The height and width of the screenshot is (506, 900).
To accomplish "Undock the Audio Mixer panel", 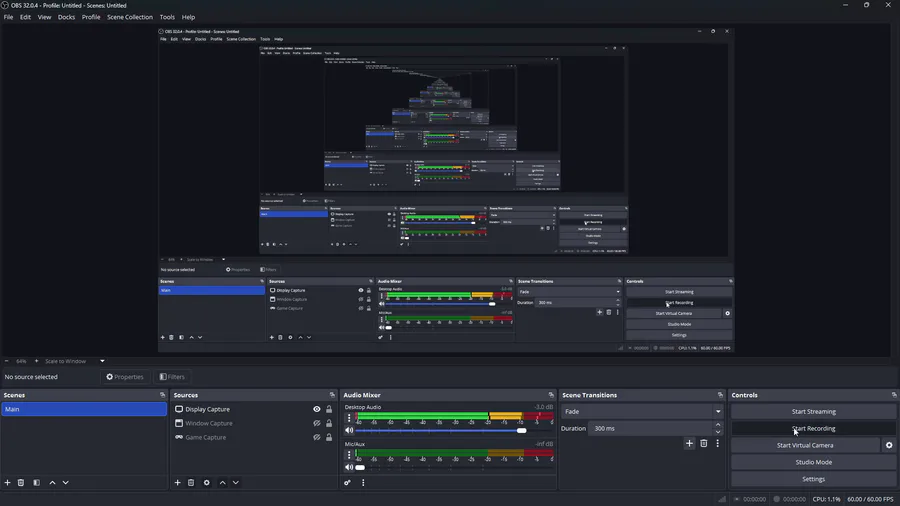I will point(551,395).
